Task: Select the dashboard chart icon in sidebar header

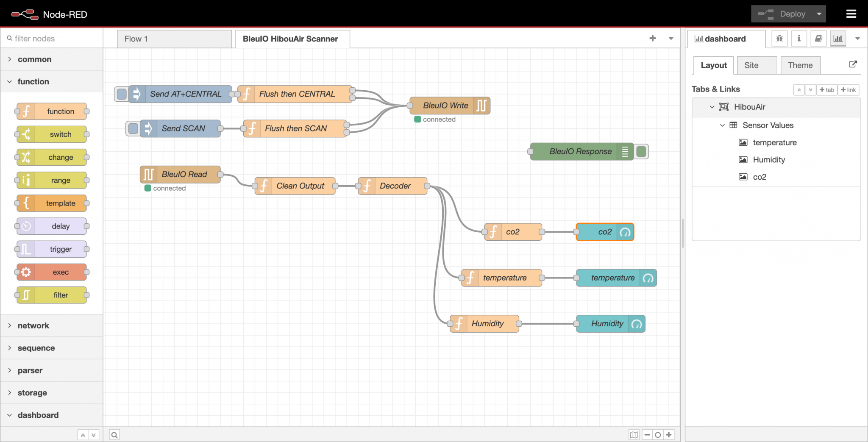Action: (x=838, y=38)
